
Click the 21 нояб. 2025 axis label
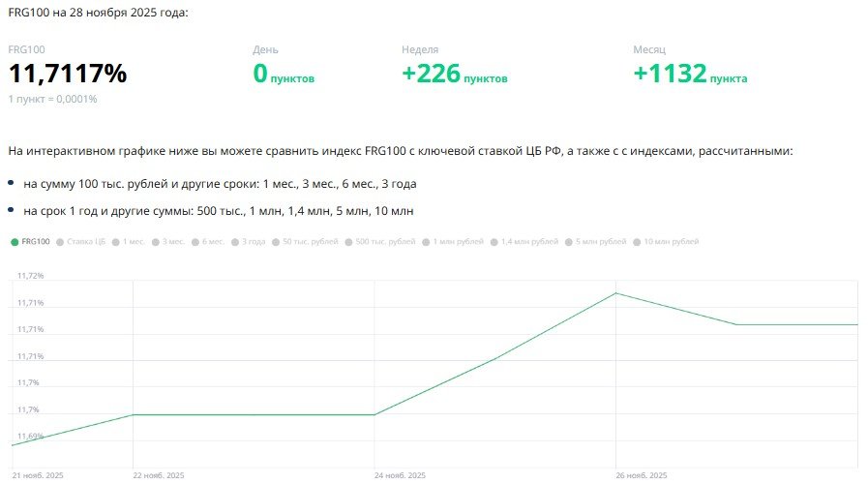coord(37,475)
